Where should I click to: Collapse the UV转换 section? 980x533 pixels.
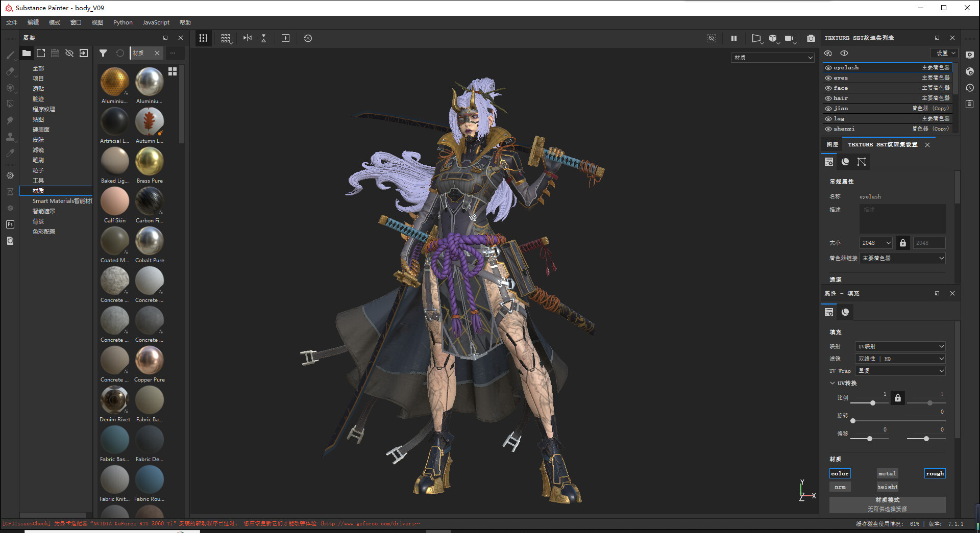click(833, 383)
